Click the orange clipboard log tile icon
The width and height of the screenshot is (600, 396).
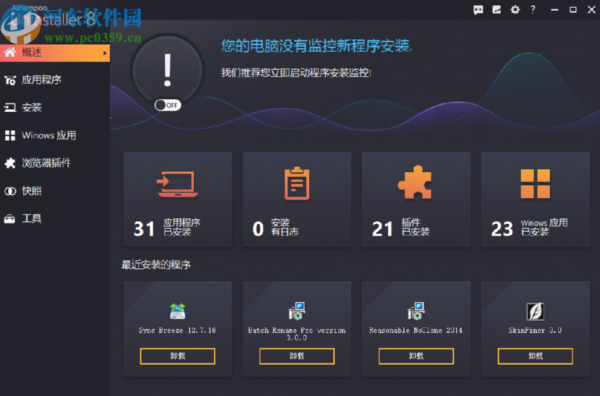[x=297, y=183]
